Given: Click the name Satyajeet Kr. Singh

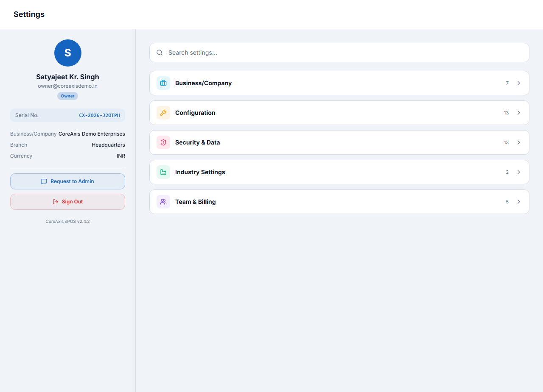Looking at the screenshot, I should (67, 77).
